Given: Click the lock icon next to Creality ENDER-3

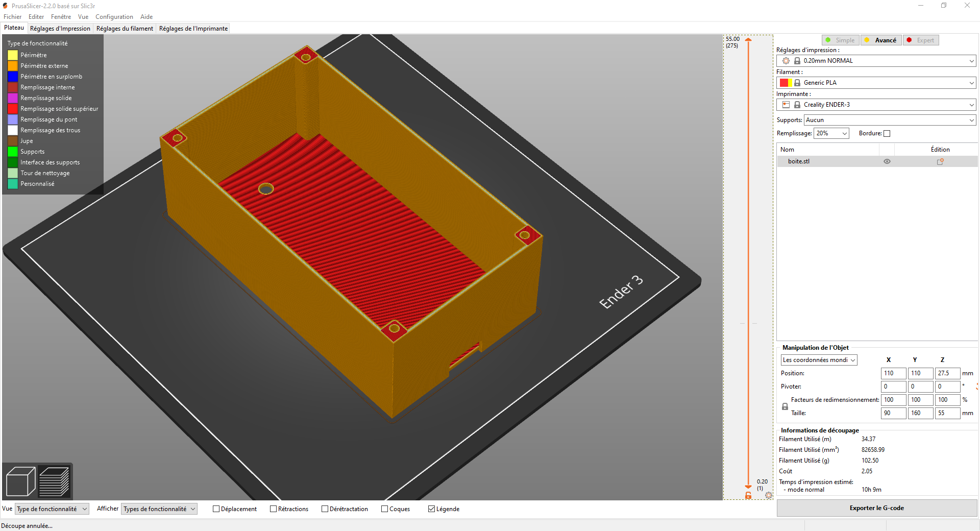Looking at the screenshot, I should [x=797, y=105].
